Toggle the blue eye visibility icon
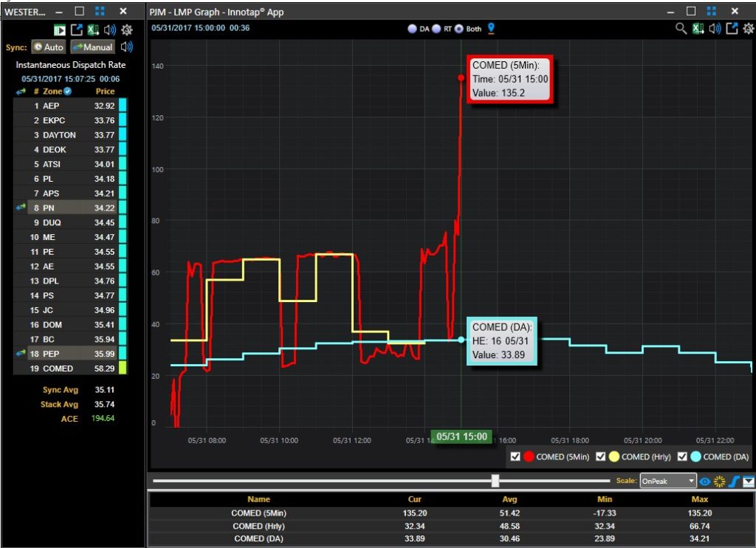 tap(705, 482)
